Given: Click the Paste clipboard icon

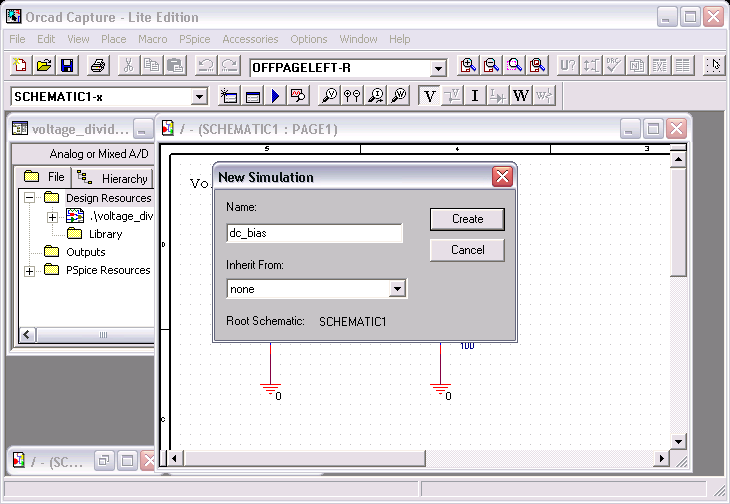Looking at the screenshot, I should click(175, 66).
